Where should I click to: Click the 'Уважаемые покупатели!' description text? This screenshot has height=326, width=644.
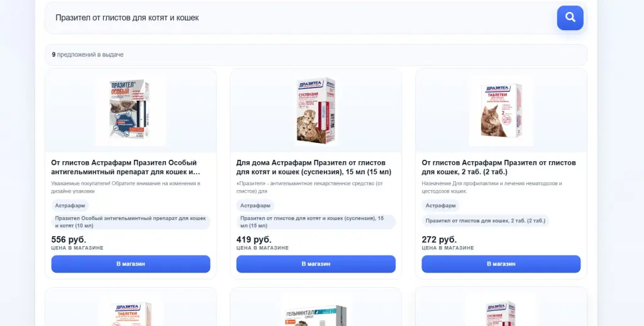126,187
